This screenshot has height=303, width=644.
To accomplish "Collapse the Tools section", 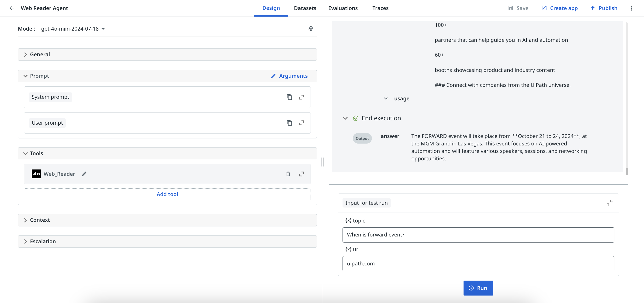I will tap(25, 153).
